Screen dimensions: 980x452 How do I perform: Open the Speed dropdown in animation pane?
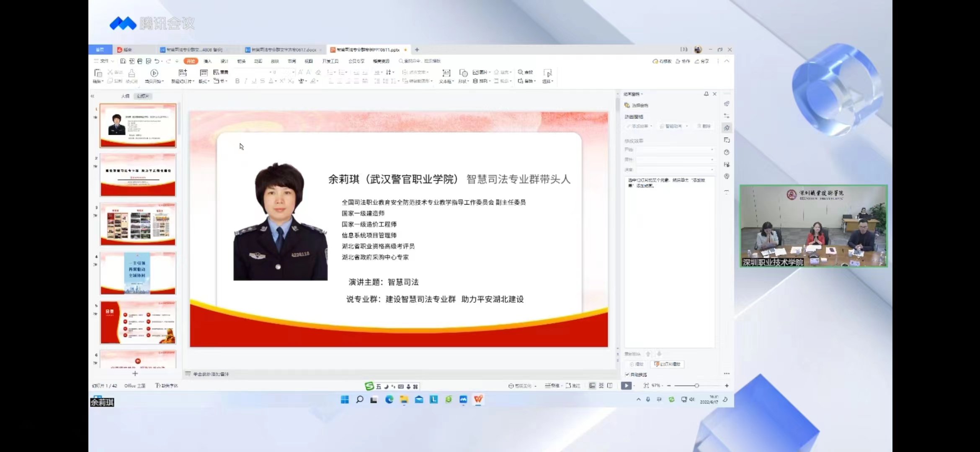[x=675, y=169]
